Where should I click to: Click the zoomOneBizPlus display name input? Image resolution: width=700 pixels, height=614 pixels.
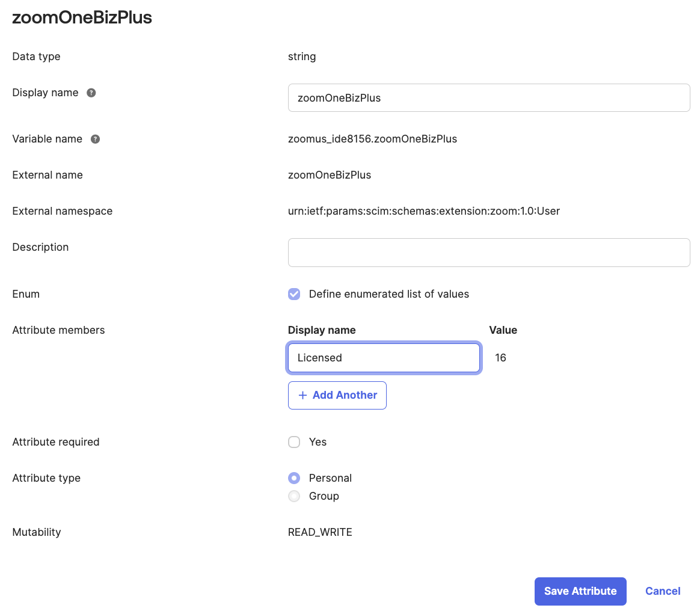click(x=488, y=97)
